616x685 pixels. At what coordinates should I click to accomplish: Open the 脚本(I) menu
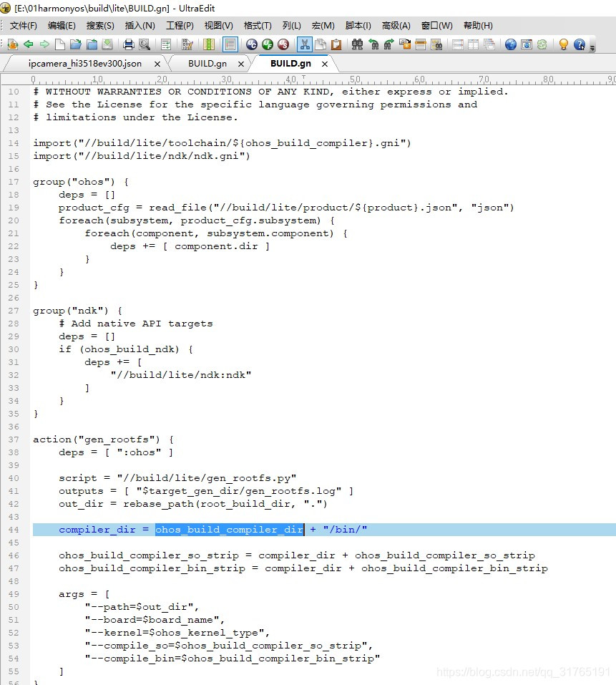pyautogui.click(x=358, y=26)
